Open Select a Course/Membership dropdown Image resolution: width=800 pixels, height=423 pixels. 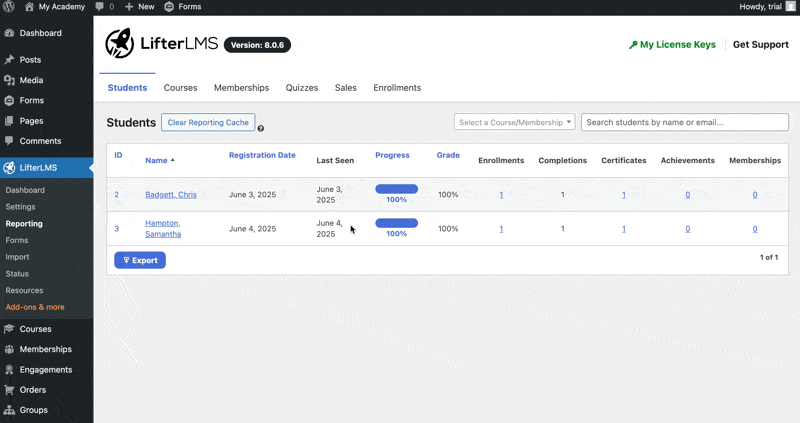[x=514, y=122]
